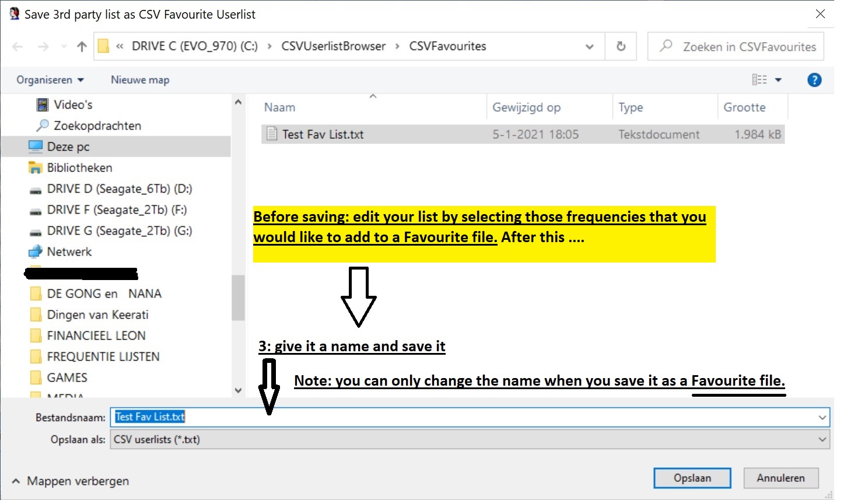Expand the address bar history dropdown

pos(589,47)
